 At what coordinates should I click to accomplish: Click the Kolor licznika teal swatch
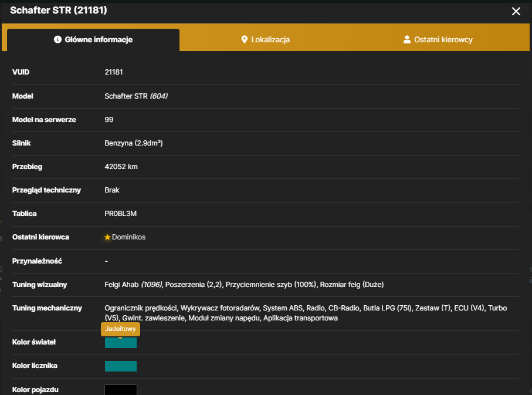pos(121,366)
